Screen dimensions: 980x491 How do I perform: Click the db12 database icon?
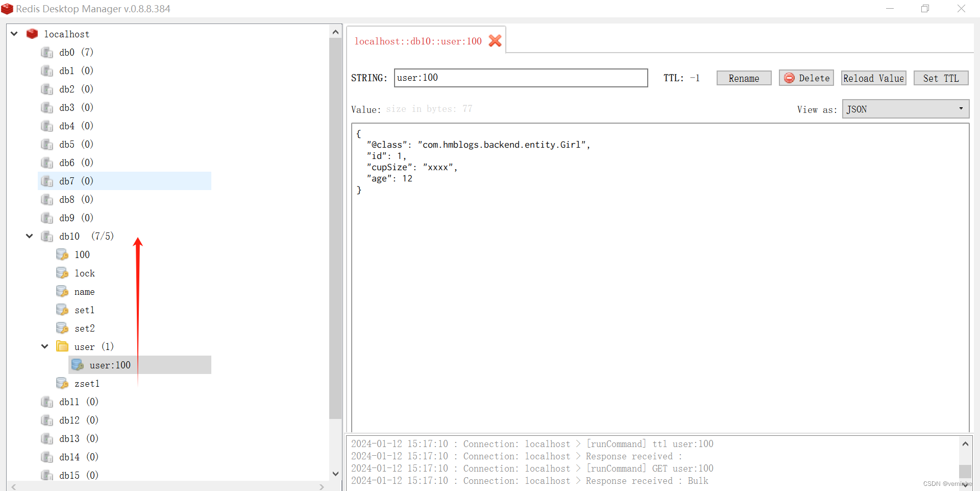click(x=47, y=420)
